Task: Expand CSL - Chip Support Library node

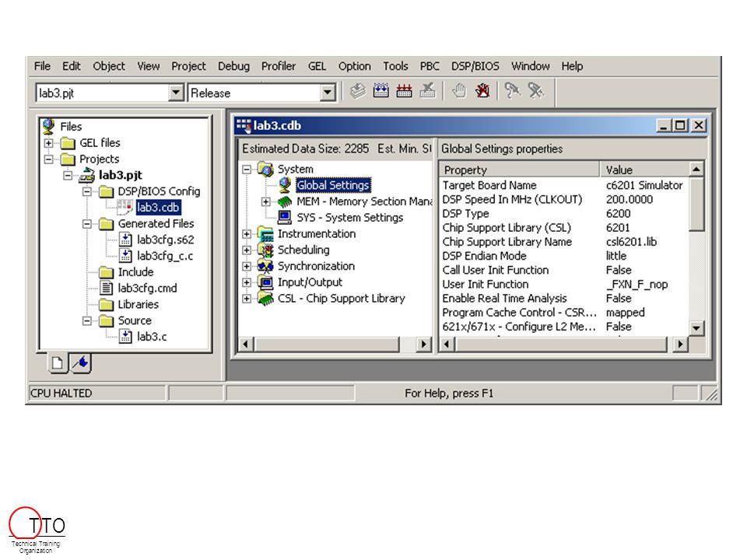Action: [247, 299]
